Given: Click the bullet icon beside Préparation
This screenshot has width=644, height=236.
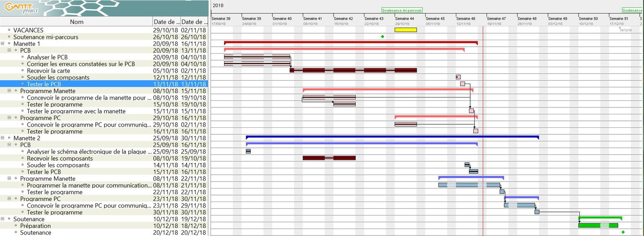Looking at the screenshot, I should pos(16,226).
